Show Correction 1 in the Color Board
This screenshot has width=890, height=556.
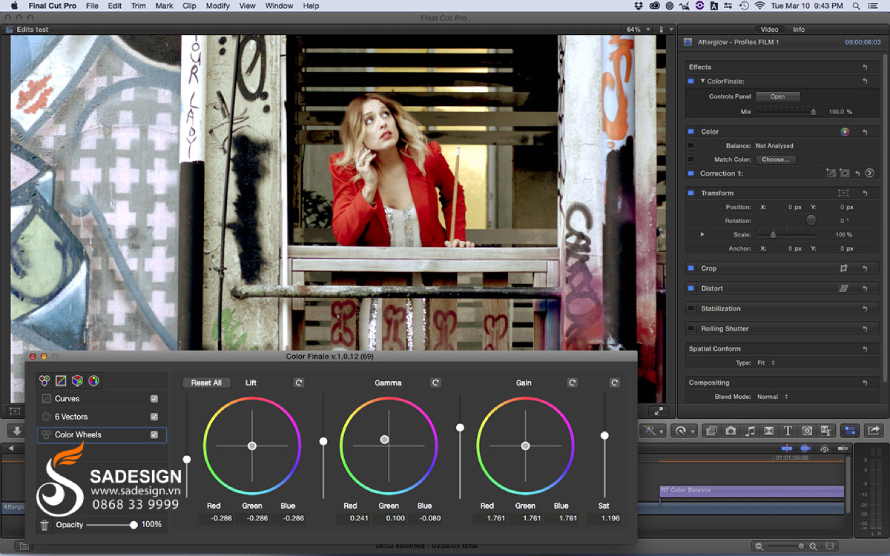pos(870,173)
